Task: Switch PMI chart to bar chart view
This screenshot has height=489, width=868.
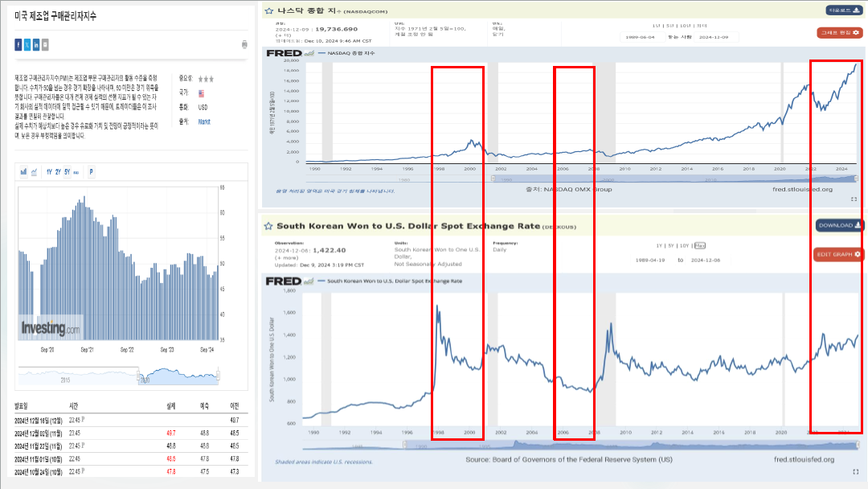Action: (23, 172)
